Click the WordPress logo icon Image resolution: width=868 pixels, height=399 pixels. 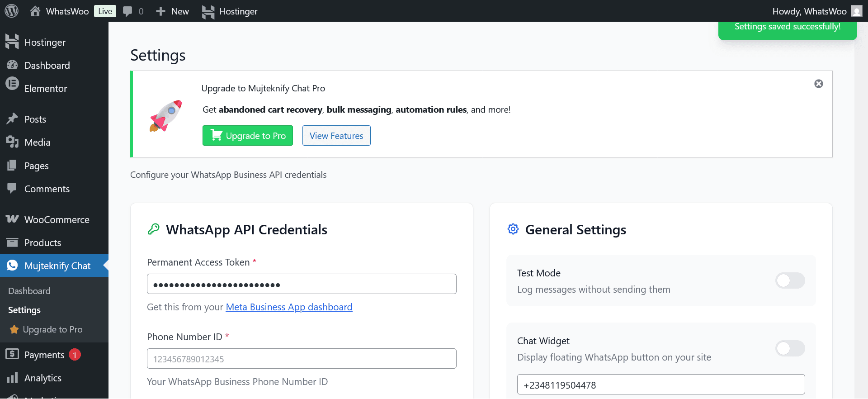coord(11,11)
